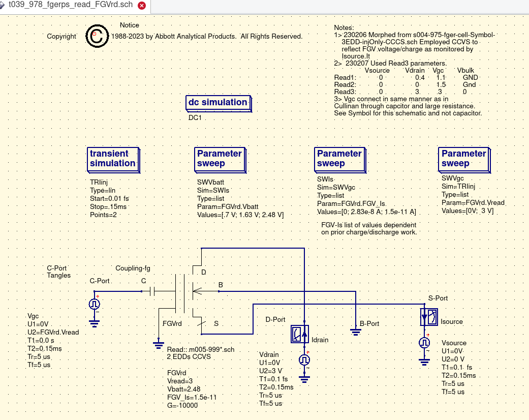The width and height of the screenshot is (529, 420).
Task: Select the ground symbol below Vgc source
Action: click(x=94, y=322)
